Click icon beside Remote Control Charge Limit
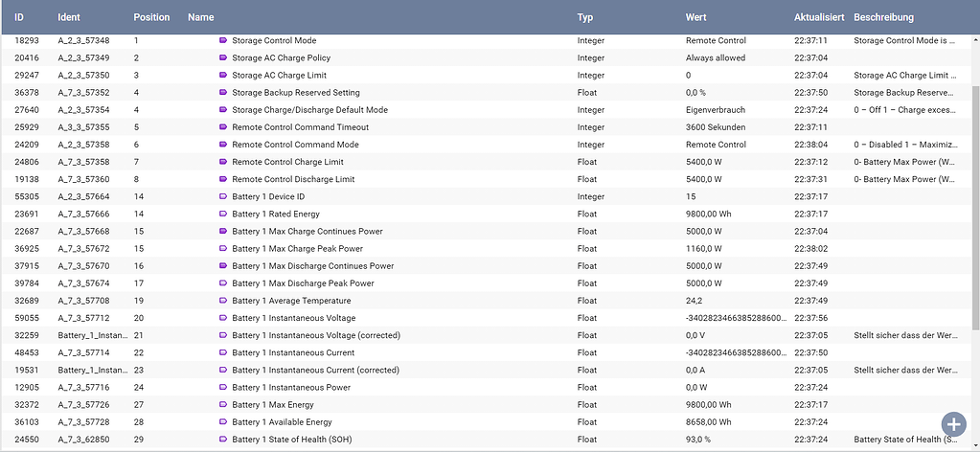The width and height of the screenshot is (980, 452). click(223, 162)
